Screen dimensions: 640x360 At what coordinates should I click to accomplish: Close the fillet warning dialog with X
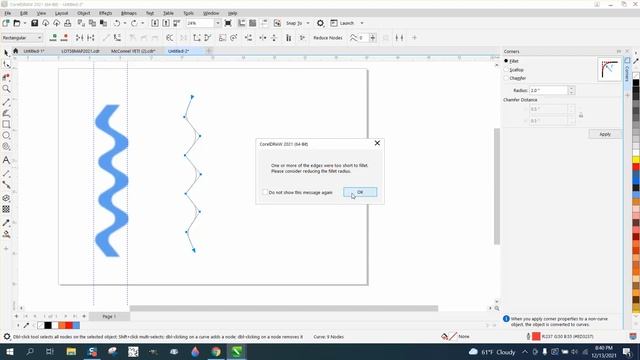pos(377,143)
